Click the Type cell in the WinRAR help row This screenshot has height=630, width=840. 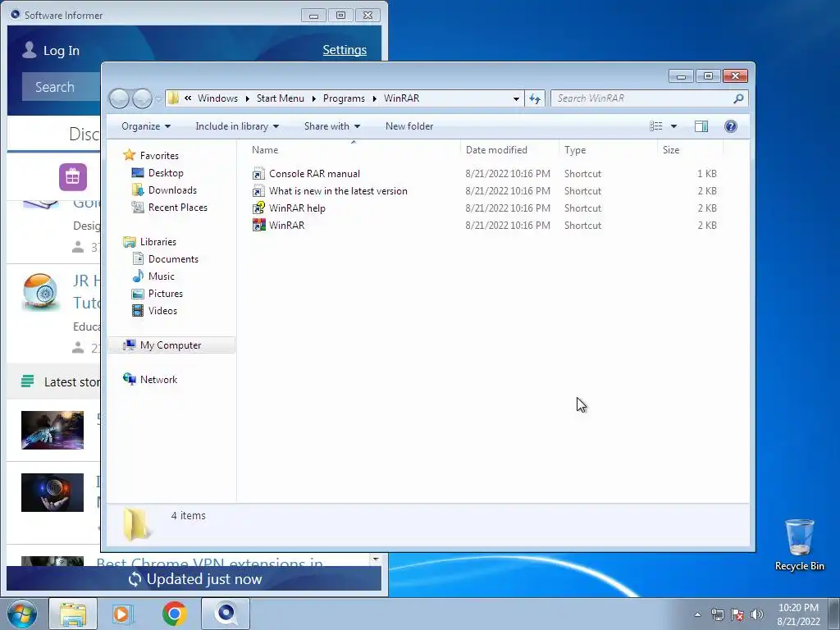coord(582,208)
